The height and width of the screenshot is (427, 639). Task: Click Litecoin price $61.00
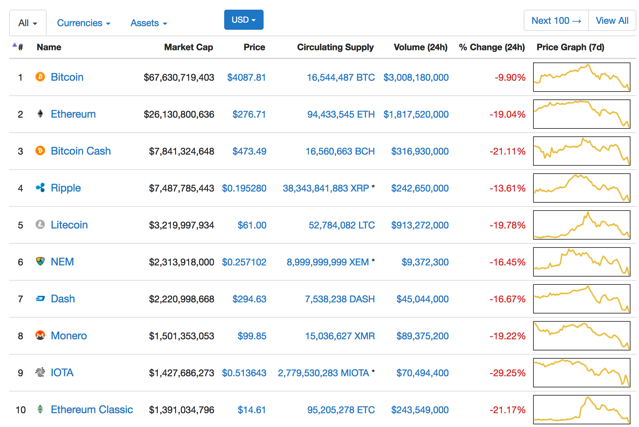(x=252, y=225)
